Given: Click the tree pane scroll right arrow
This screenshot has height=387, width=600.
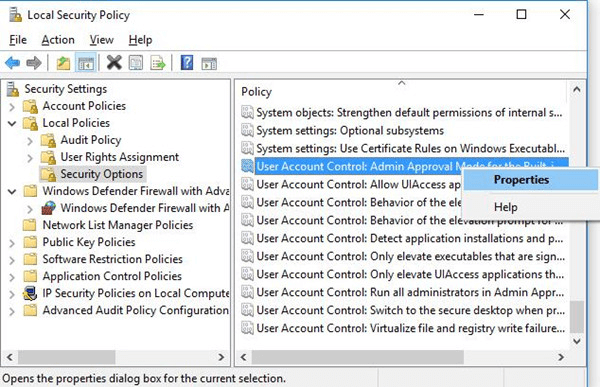Looking at the screenshot, I should [221, 357].
